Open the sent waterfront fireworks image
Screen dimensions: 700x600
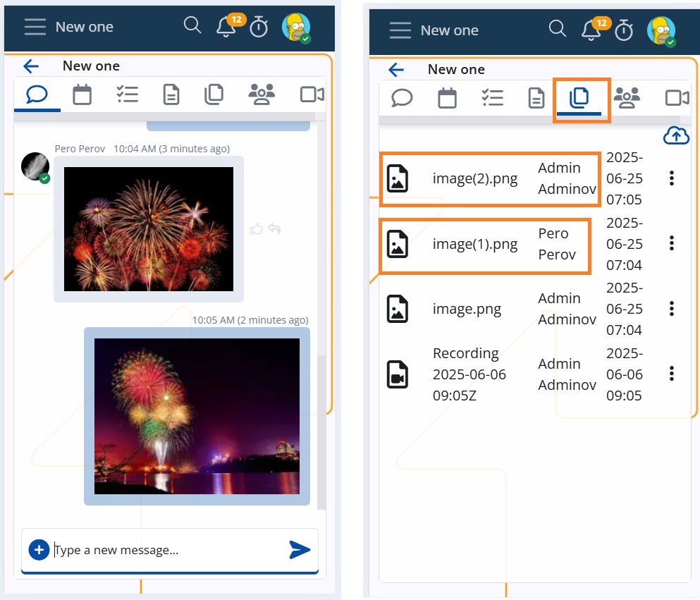[x=197, y=416]
